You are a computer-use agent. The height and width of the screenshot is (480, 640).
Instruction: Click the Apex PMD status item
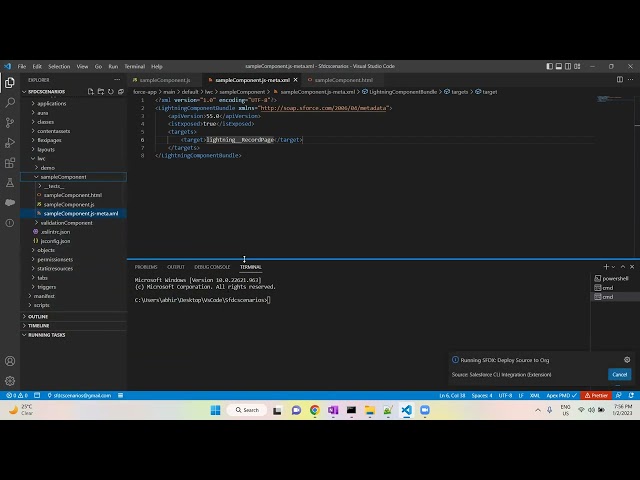click(561, 396)
